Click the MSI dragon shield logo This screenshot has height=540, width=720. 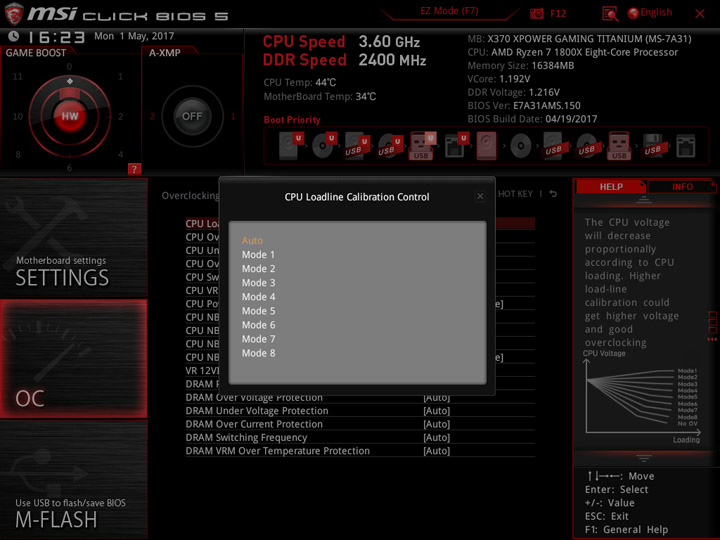point(14,14)
